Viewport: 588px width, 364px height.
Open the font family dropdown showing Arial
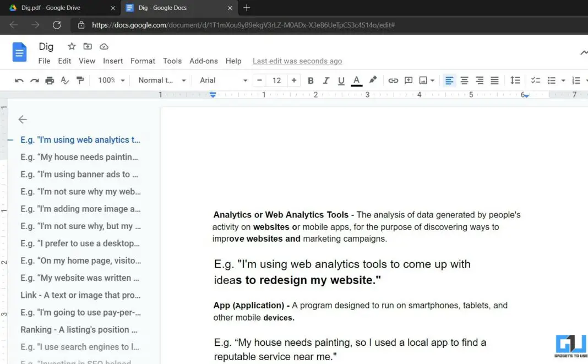click(220, 80)
